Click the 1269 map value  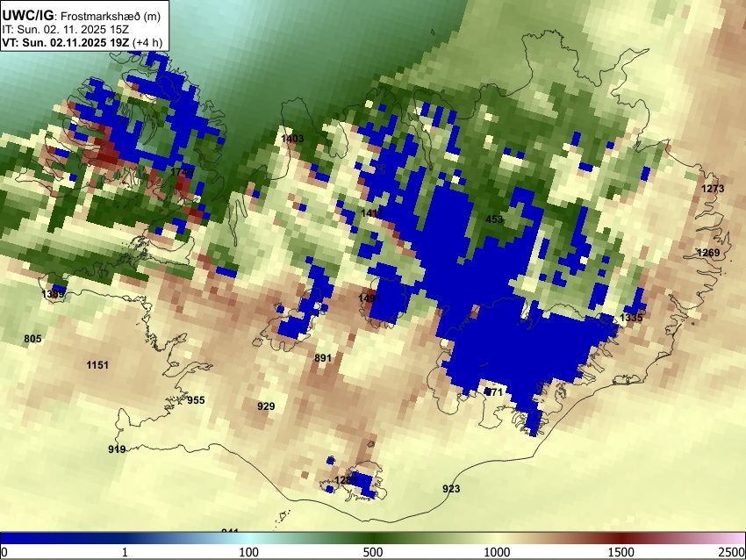click(708, 252)
